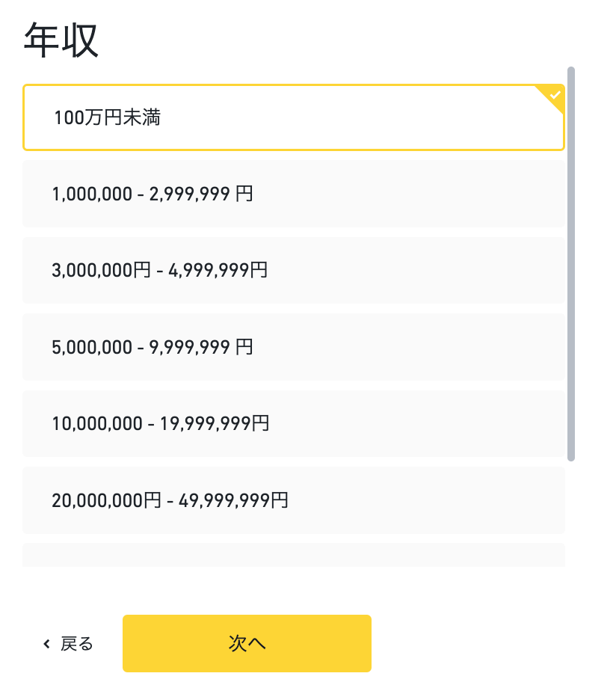Pick the 5,000,000 - 9,999,999 円 option
This screenshot has height=691, width=616.
tap(294, 347)
